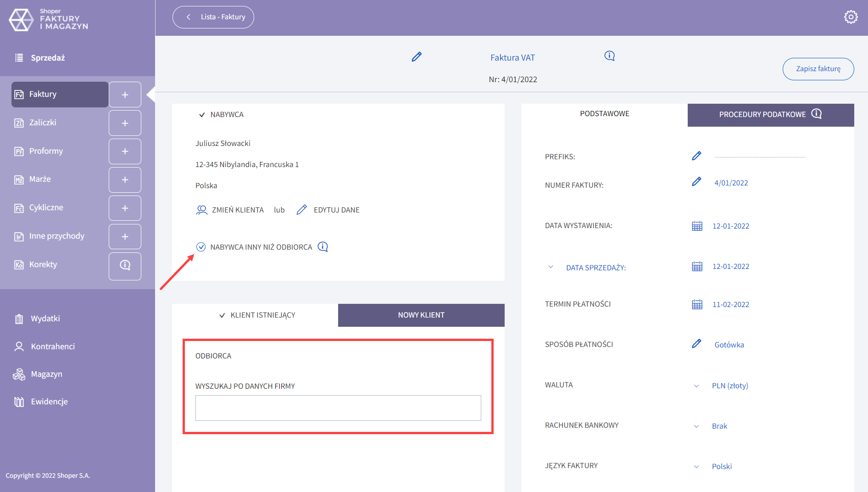Toggle NABYWCA INNY NIŻ ODBIORCA checkbox
This screenshot has height=492, width=868.
(x=201, y=247)
